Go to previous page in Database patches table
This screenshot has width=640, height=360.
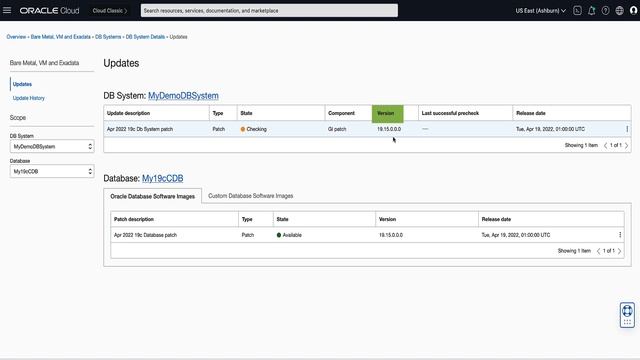click(x=598, y=251)
